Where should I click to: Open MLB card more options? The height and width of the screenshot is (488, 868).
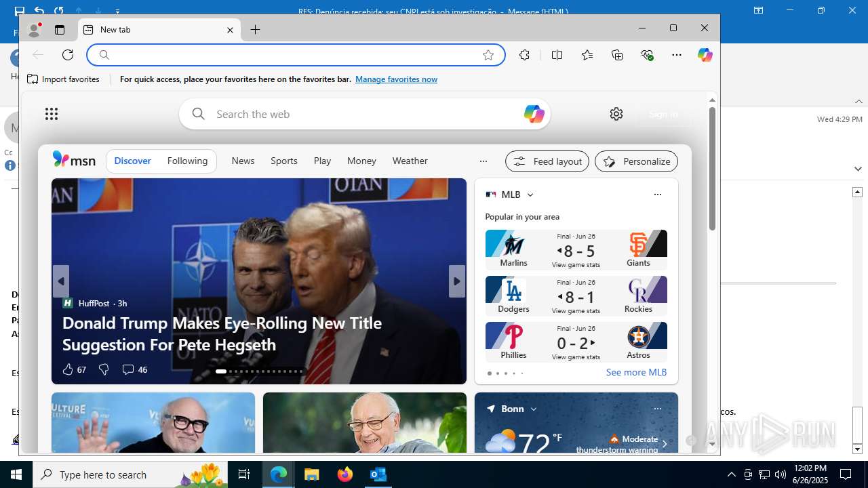click(657, 195)
